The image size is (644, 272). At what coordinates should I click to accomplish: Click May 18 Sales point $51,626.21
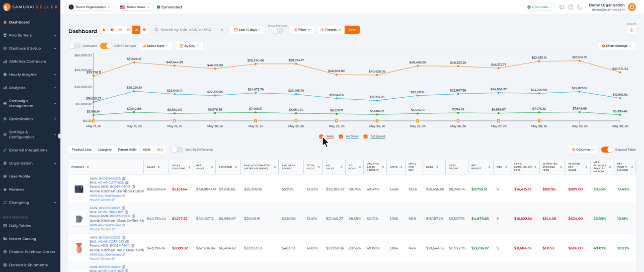coord(134,62)
